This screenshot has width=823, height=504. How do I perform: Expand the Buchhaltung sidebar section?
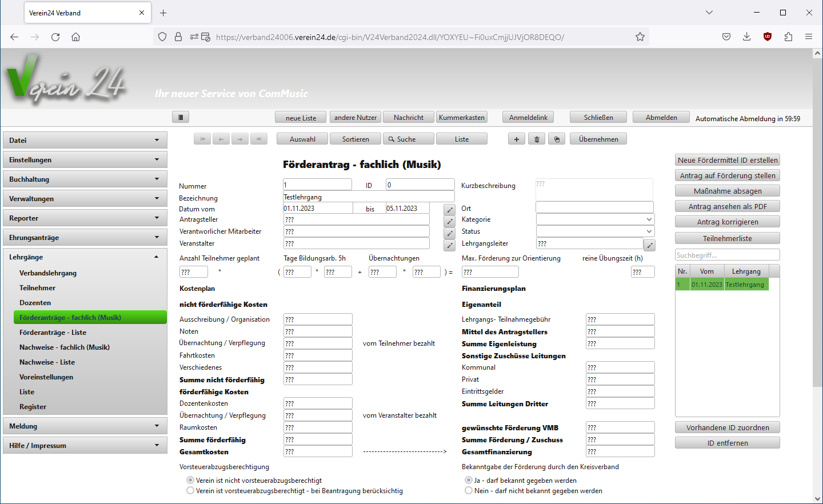pyautogui.click(x=85, y=179)
